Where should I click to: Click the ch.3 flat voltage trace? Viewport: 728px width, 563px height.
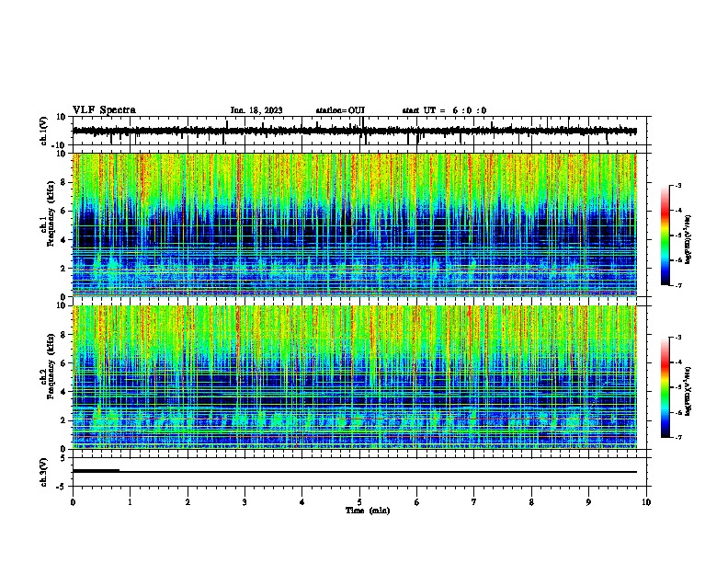(355, 472)
